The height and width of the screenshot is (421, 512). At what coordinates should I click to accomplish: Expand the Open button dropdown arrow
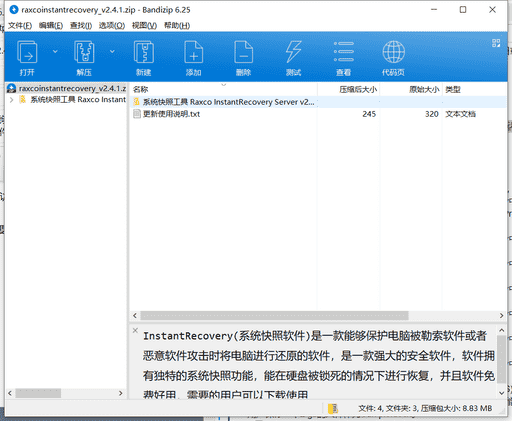pyautogui.click(x=55, y=51)
